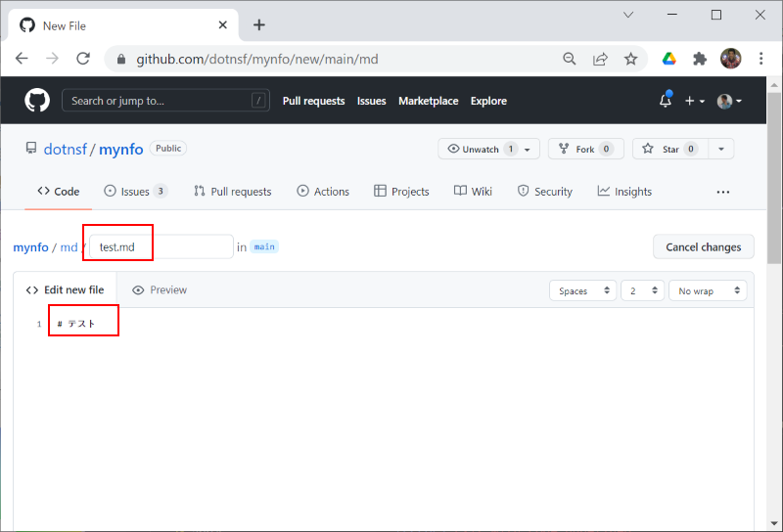Open Chrome three-dot menu
The image size is (783, 532).
(761, 59)
